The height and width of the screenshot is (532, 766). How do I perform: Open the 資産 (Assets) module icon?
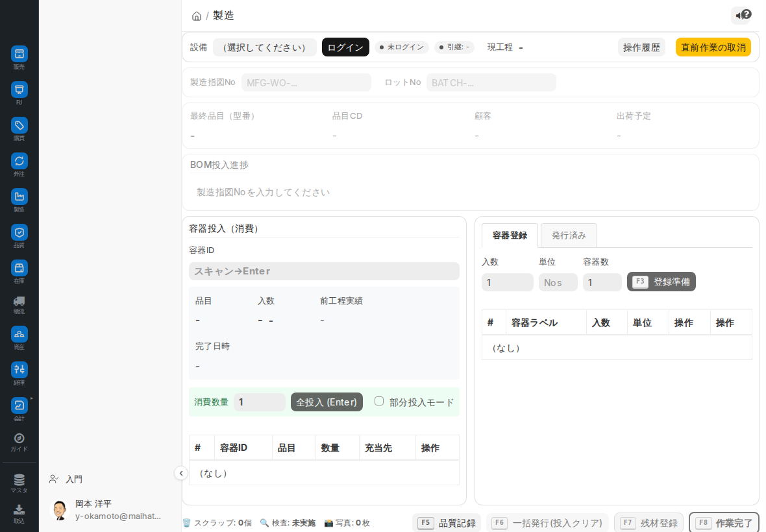click(x=19, y=334)
